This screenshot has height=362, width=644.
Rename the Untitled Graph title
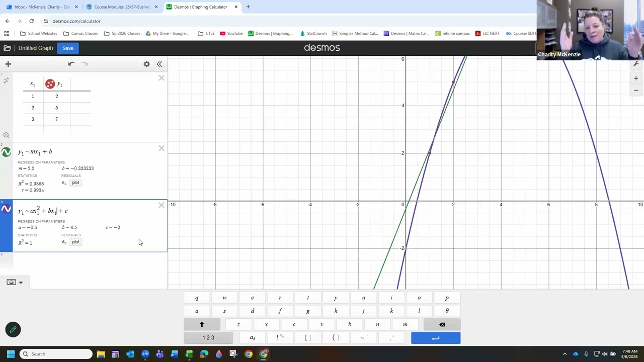pos(36,48)
